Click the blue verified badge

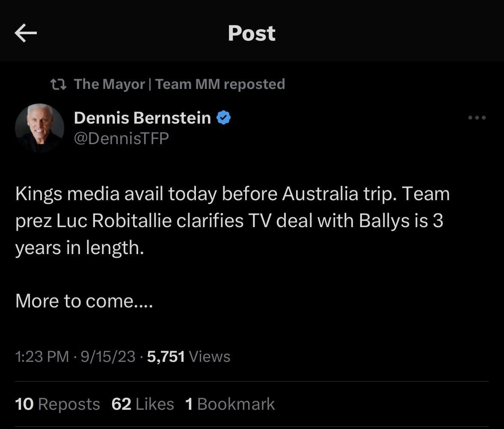pos(224,118)
